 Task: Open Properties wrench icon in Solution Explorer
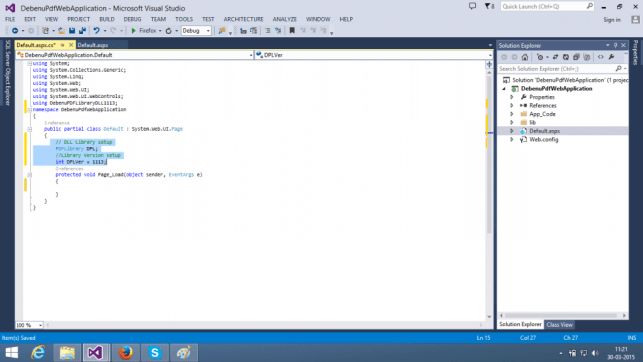611,57
